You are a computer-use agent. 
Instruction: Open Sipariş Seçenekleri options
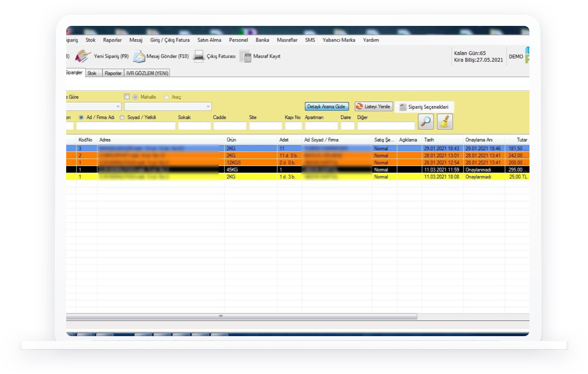(x=424, y=107)
